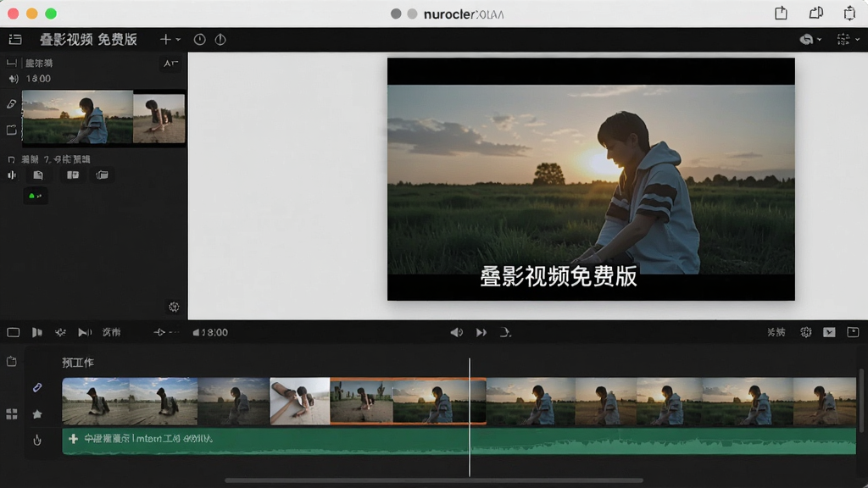Click the filled preview icon in the timeline toolbar right
Screen dimensions: 868x488
(829, 332)
